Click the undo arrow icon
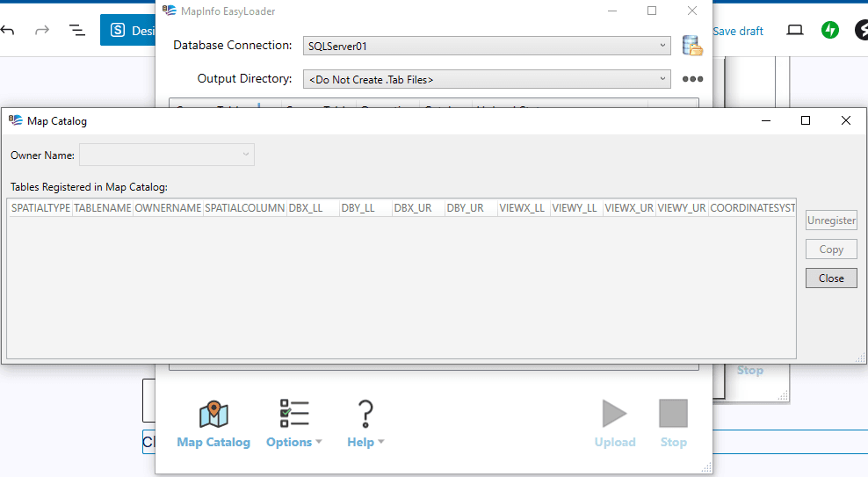Screen dimensions: 868x477 [x=8, y=31]
